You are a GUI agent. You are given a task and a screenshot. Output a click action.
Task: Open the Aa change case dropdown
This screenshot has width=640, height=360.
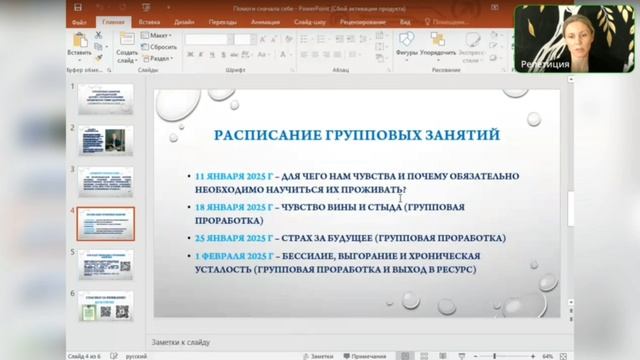click(x=262, y=54)
